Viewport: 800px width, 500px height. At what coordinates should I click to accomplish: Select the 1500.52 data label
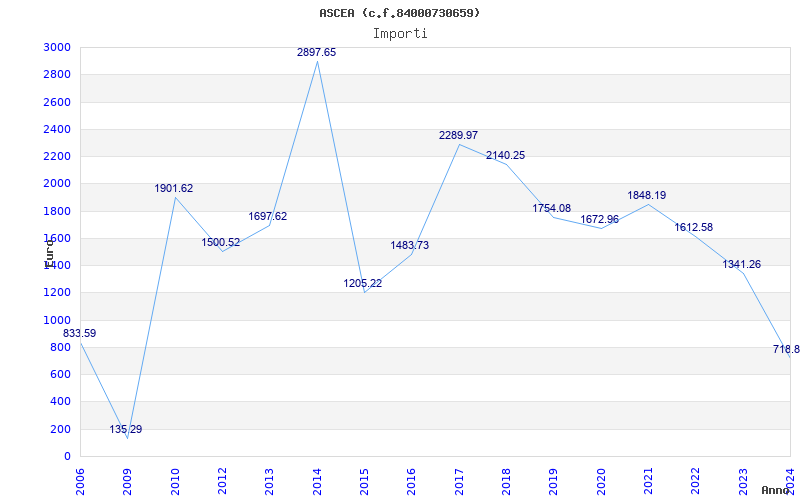pyautogui.click(x=220, y=243)
